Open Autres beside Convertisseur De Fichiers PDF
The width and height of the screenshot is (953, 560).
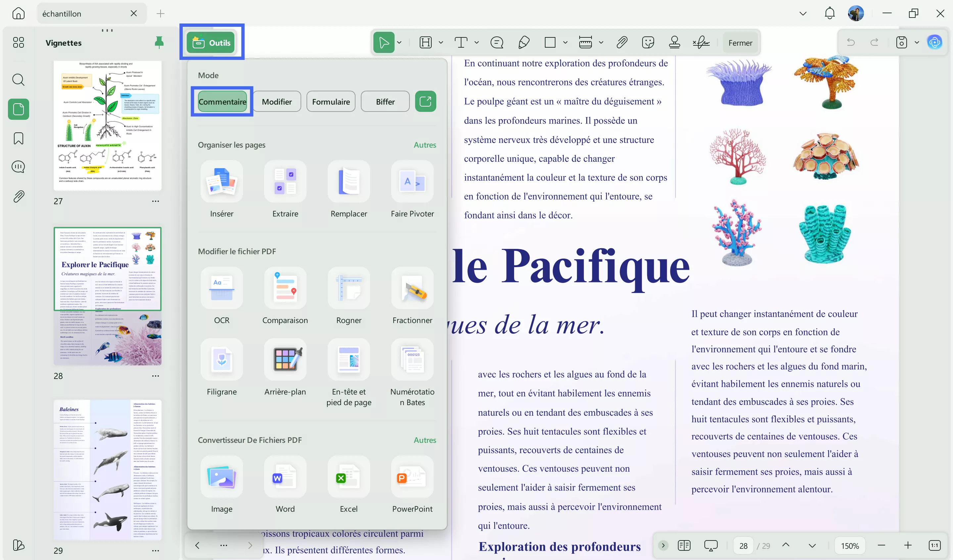(425, 440)
